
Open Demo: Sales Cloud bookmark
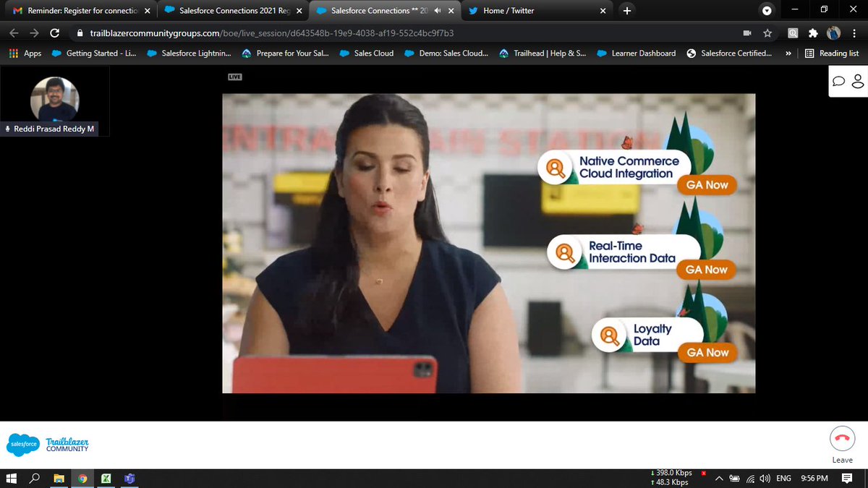click(446, 53)
